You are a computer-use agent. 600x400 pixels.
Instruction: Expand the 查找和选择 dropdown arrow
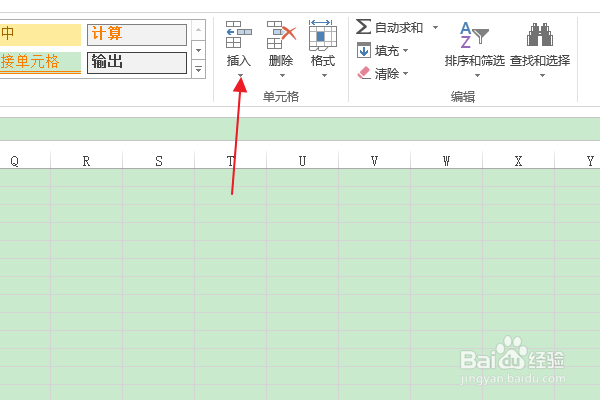pyautogui.click(x=542, y=75)
